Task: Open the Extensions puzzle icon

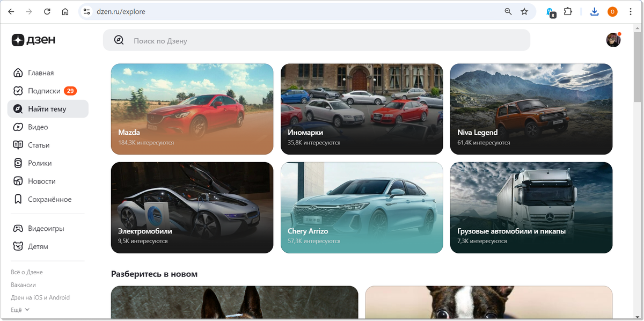Action: tap(568, 11)
